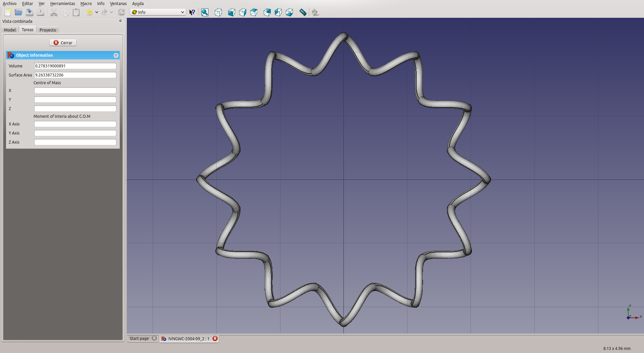Create a new document
This screenshot has width=644, height=353.
pyautogui.click(x=7, y=12)
